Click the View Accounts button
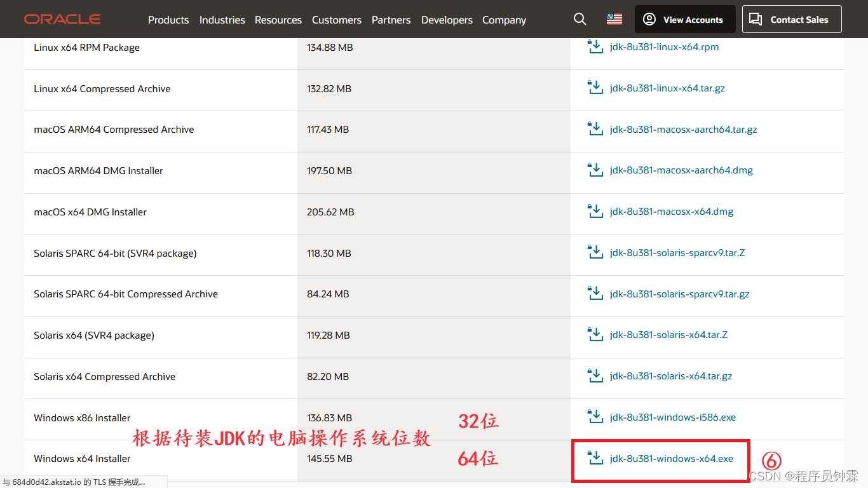 685,19
